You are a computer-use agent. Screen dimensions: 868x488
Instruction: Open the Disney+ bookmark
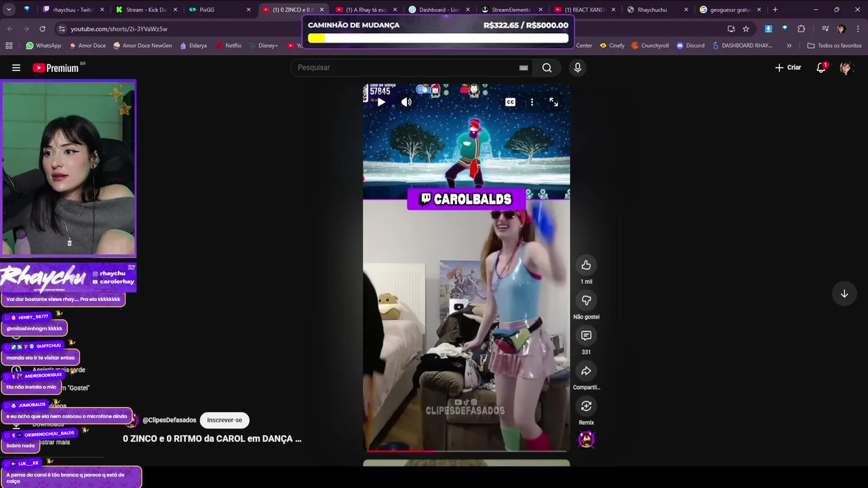pyautogui.click(x=262, y=45)
